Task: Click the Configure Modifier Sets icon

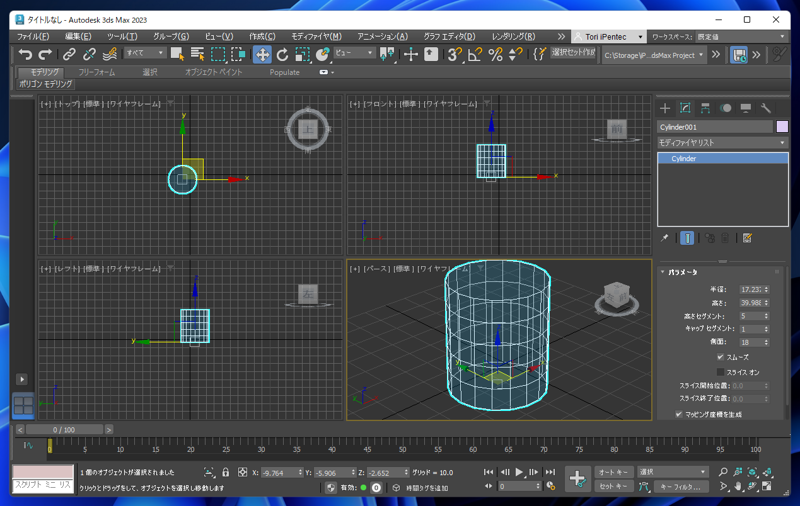Action: [x=747, y=238]
